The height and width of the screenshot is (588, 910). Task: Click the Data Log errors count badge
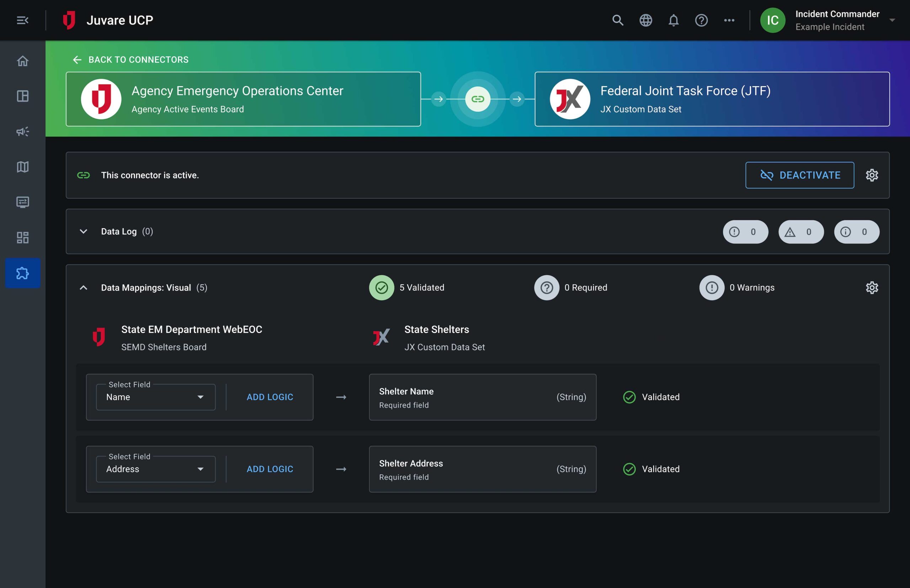pyautogui.click(x=745, y=232)
